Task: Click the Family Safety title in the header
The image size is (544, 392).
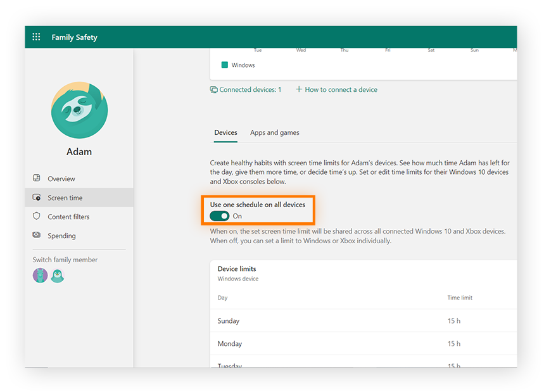Action: 74,37
